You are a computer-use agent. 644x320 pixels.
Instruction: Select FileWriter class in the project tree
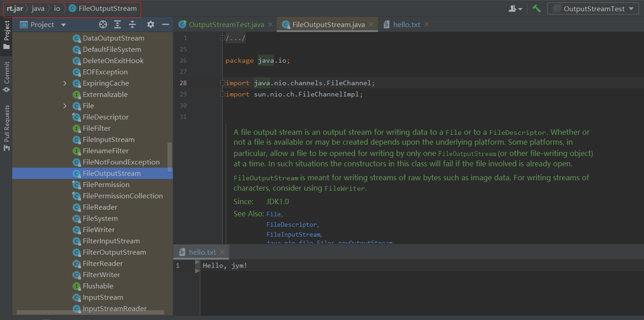click(x=99, y=230)
